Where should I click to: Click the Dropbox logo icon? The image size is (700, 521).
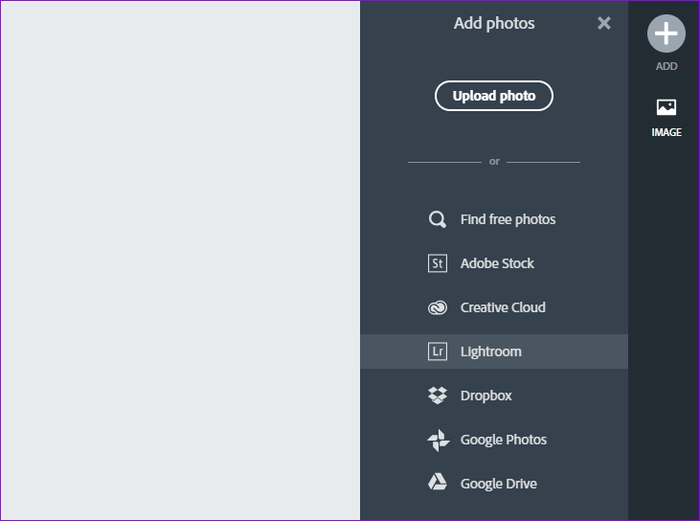(x=437, y=396)
